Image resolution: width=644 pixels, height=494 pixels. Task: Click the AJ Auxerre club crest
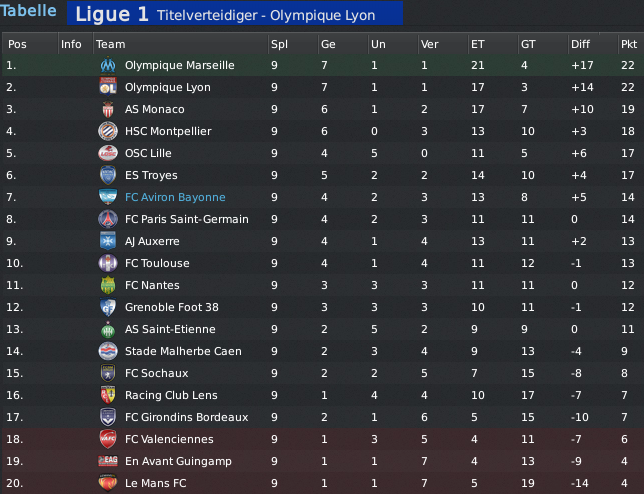(x=108, y=241)
